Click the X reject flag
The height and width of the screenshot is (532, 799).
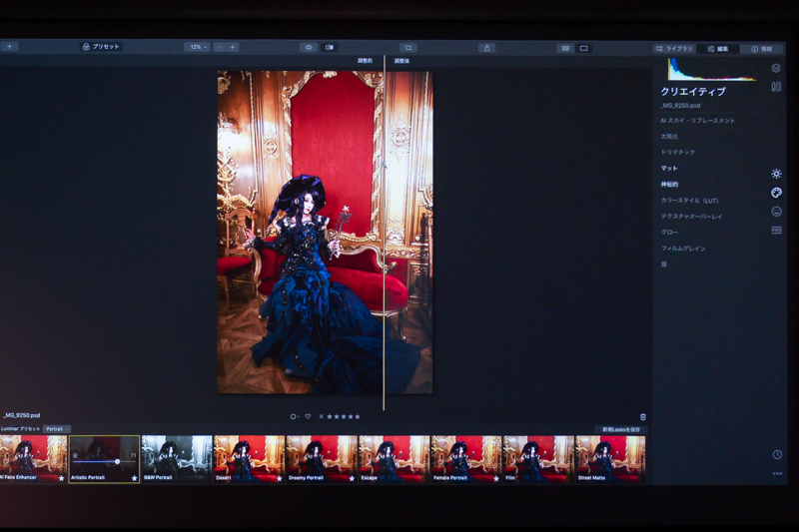pos(321,416)
